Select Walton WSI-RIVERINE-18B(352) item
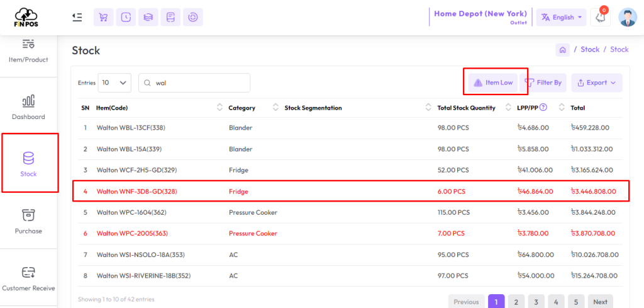This screenshot has width=644, height=308. tap(143, 275)
